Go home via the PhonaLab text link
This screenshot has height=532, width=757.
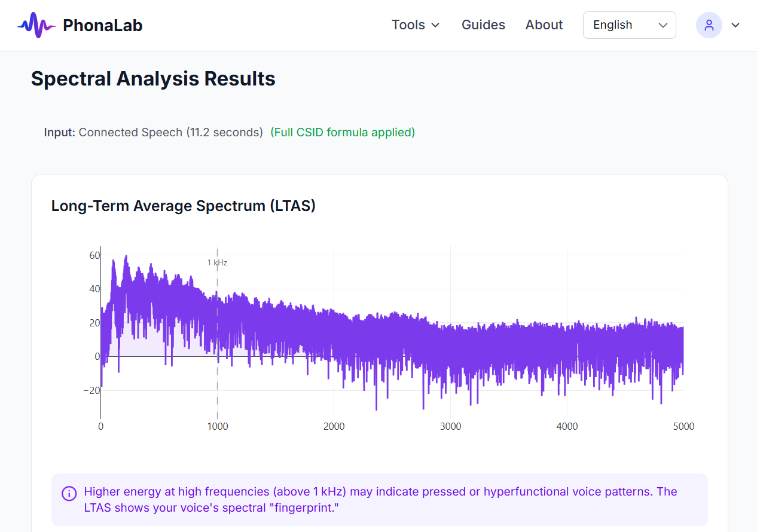[x=102, y=25]
